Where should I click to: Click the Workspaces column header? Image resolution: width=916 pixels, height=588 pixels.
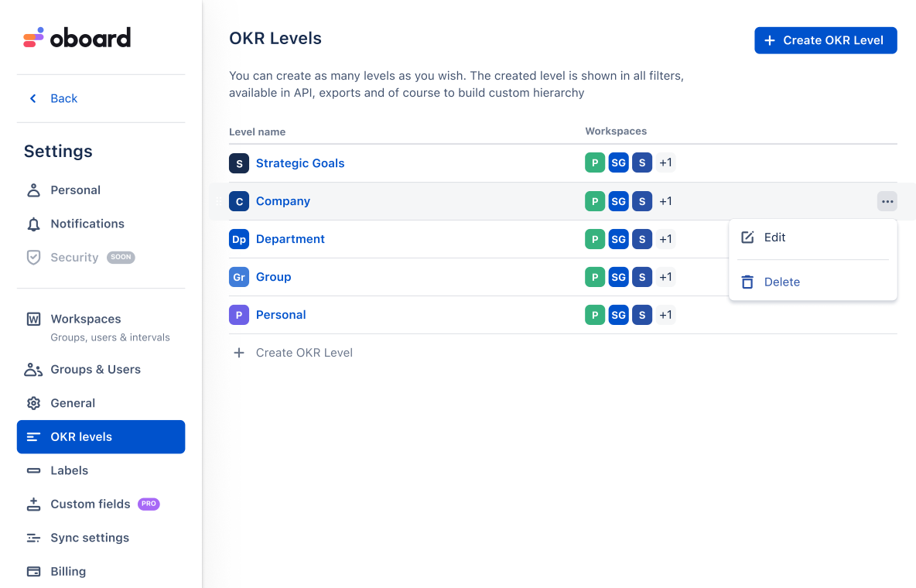click(x=616, y=132)
